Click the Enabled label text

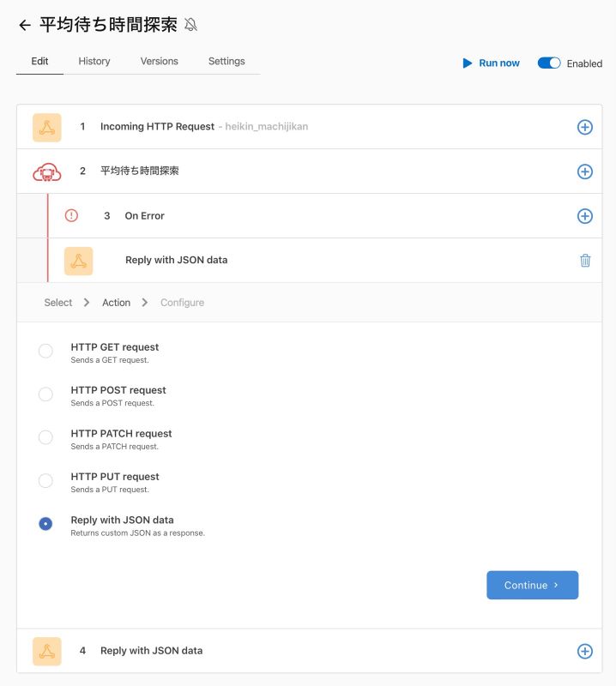click(584, 63)
